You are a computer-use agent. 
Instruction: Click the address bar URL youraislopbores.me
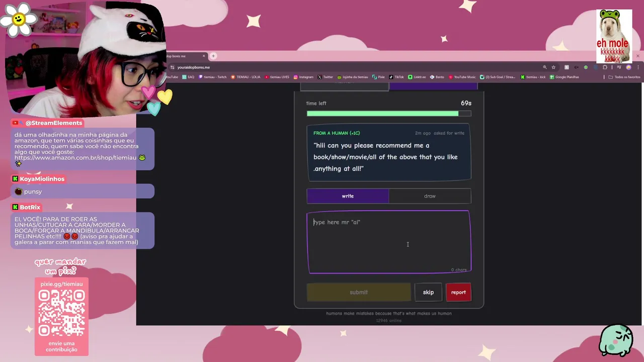point(194,67)
